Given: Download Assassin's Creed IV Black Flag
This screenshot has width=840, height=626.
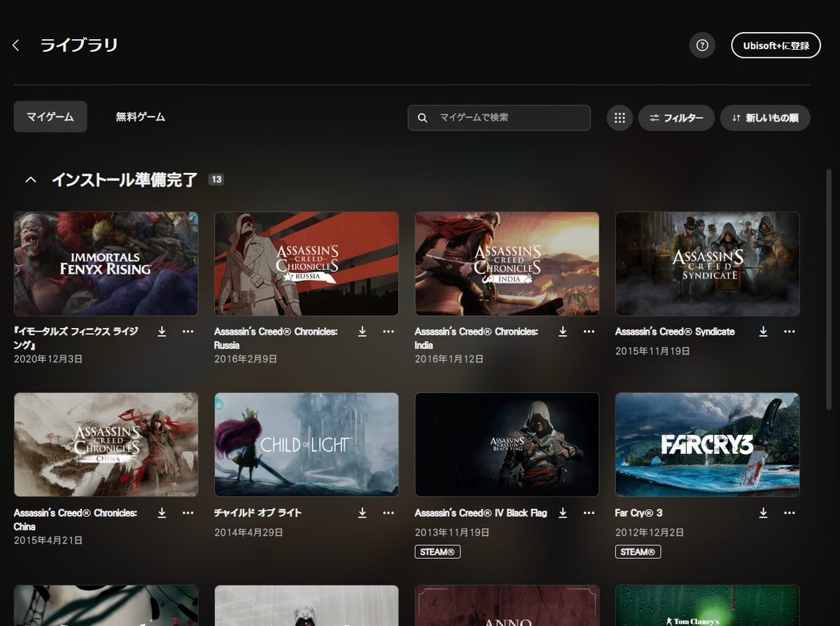Looking at the screenshot, I should (x=563, y=513).
